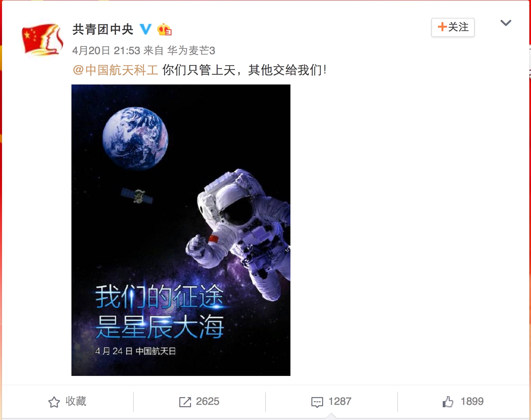Open the 4月20日 21:53 timestamp link

[106, 50]
